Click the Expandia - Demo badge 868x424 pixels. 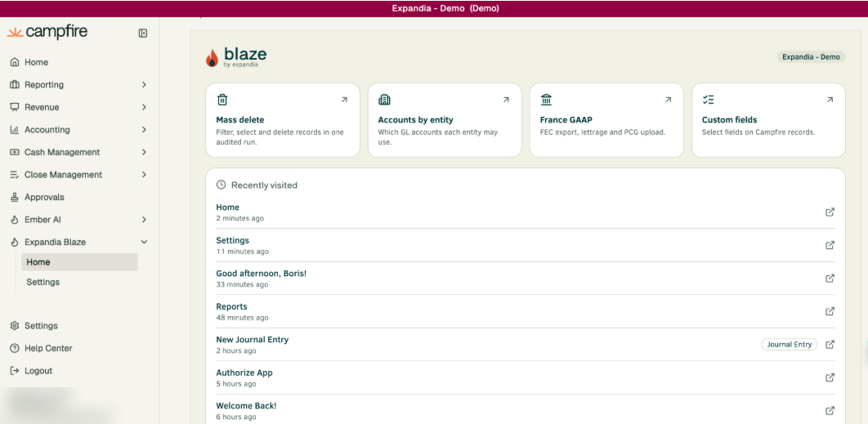[811, 57]
